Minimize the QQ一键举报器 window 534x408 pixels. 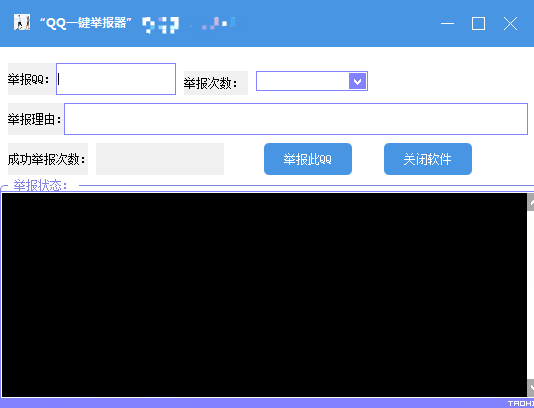[x=447, y=23]
